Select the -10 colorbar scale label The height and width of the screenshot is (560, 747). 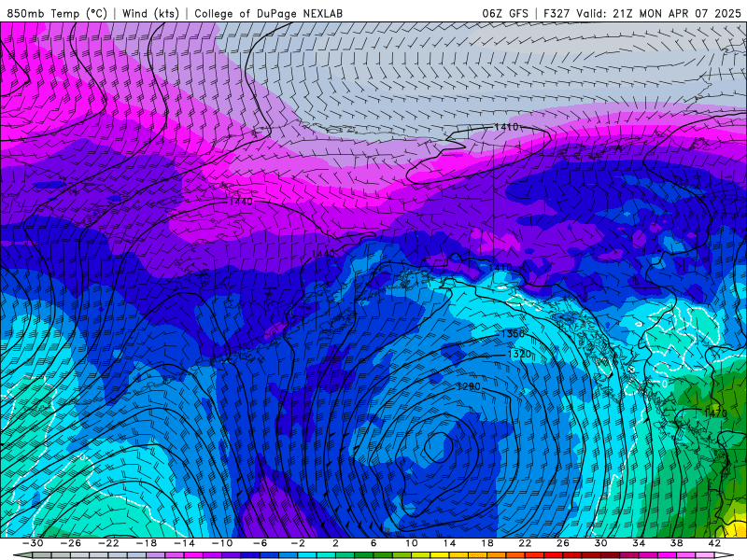click(x=222, y=543)
